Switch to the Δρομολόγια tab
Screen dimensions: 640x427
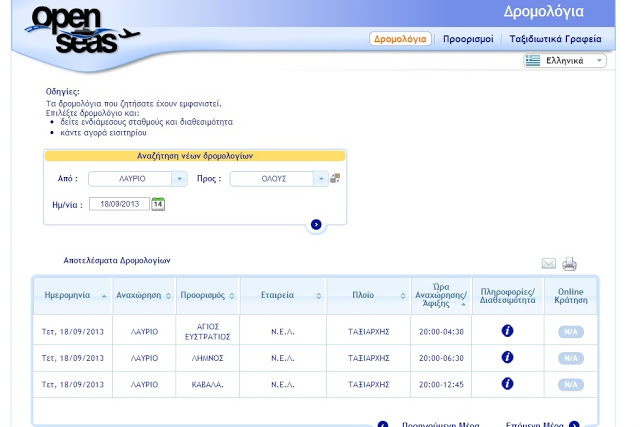click(400, 40)
